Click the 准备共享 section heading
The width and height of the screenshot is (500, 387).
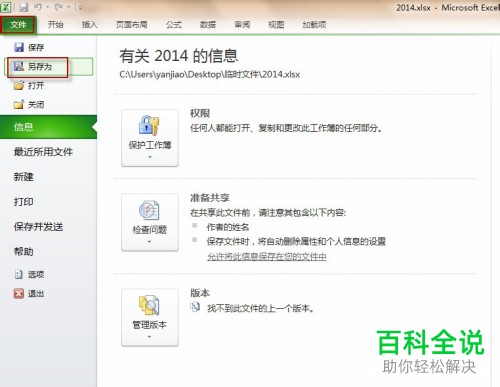(x=210, y=198)
